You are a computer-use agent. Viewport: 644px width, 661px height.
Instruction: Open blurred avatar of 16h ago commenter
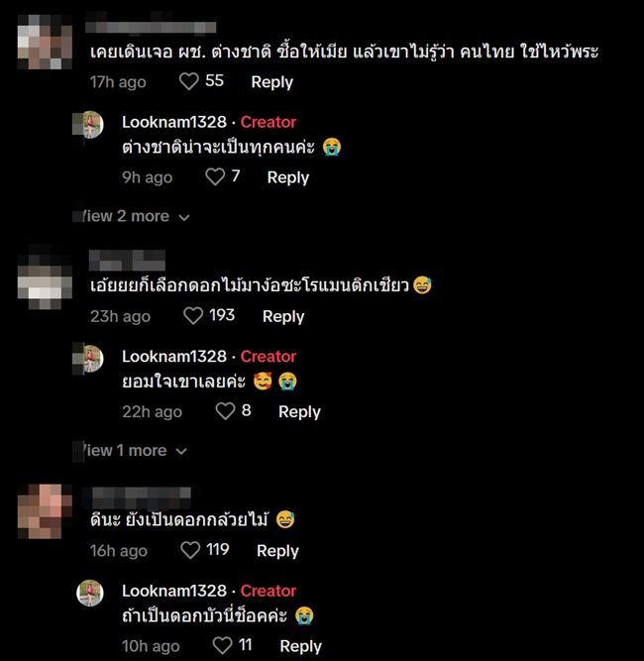pos(45,511)
